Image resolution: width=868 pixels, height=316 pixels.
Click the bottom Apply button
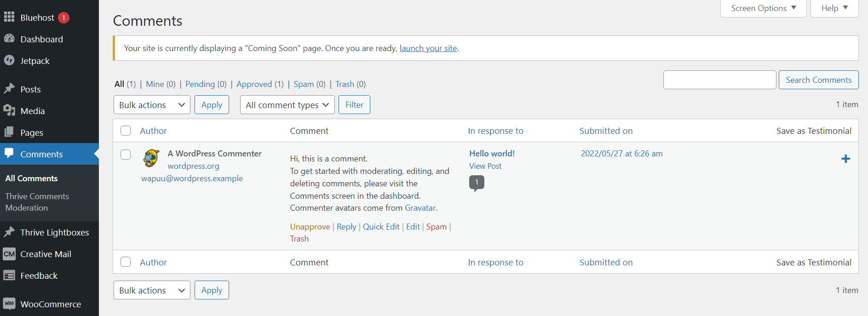pyautogui.click(x=212, y=290)
